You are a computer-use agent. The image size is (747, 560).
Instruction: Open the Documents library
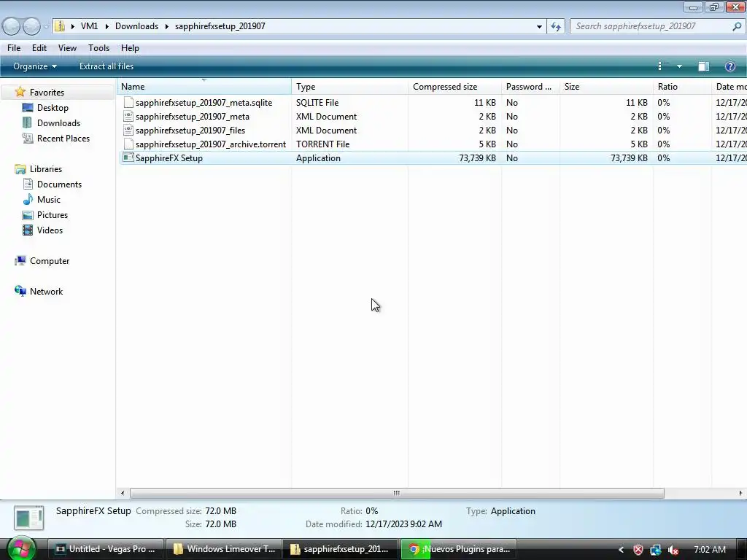(59, 184)
